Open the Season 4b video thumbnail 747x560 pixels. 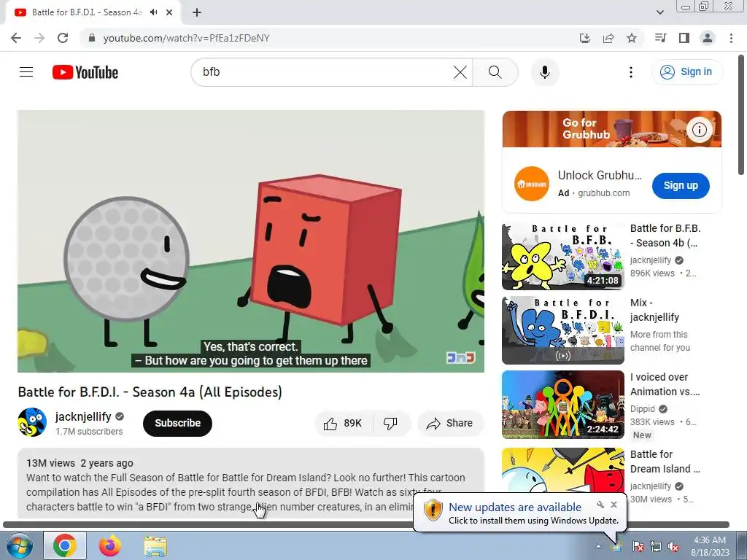[x=563, y=256]
